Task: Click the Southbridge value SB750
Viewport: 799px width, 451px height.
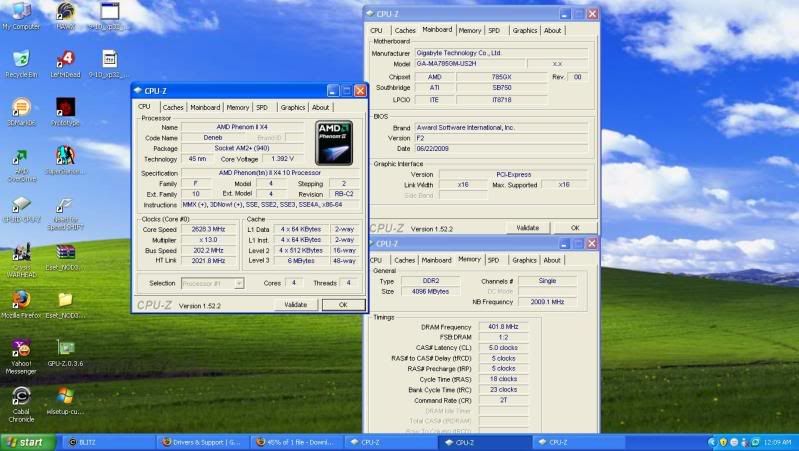Action: [502, 88]
